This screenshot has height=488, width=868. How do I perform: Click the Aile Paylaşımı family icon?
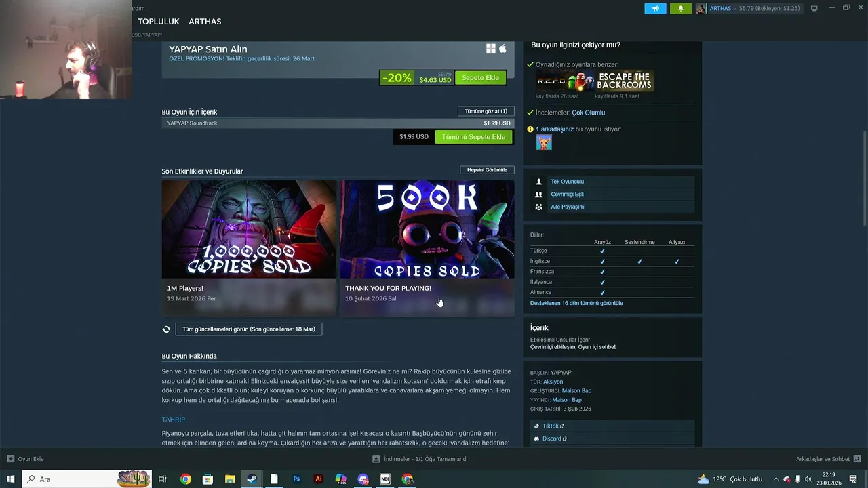539,207
